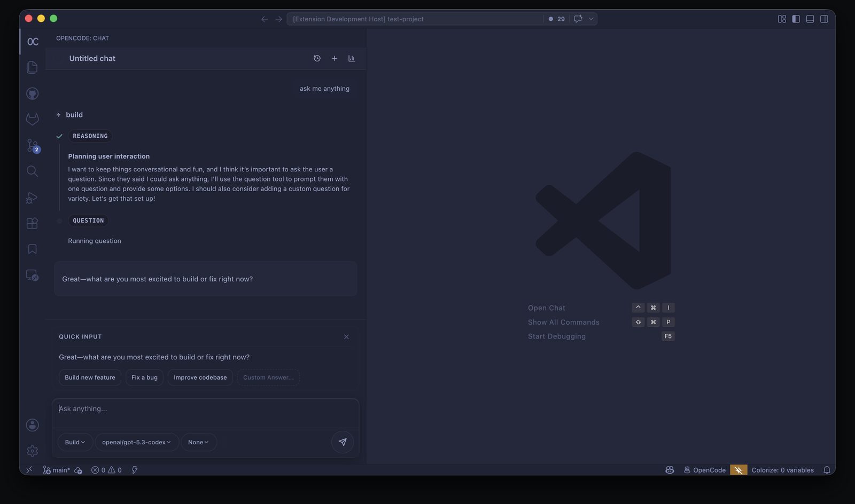
Task: Choose the 'Improve codebase' answer
Action: tap(200, 377)
